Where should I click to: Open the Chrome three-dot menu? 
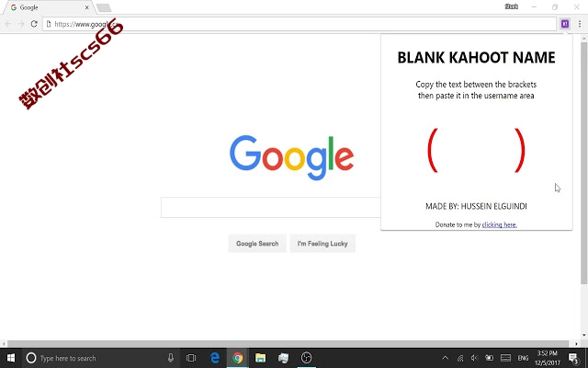580,24
